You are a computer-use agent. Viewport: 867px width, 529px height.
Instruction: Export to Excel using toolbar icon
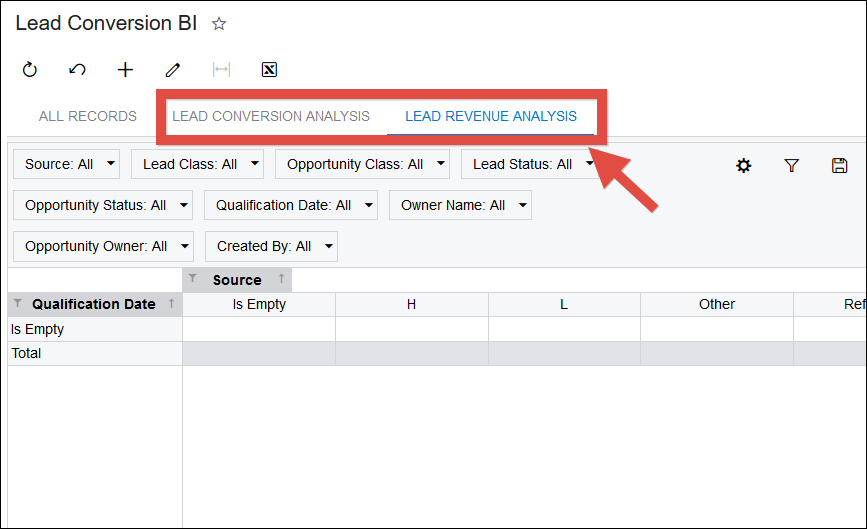tap(269, 70)
